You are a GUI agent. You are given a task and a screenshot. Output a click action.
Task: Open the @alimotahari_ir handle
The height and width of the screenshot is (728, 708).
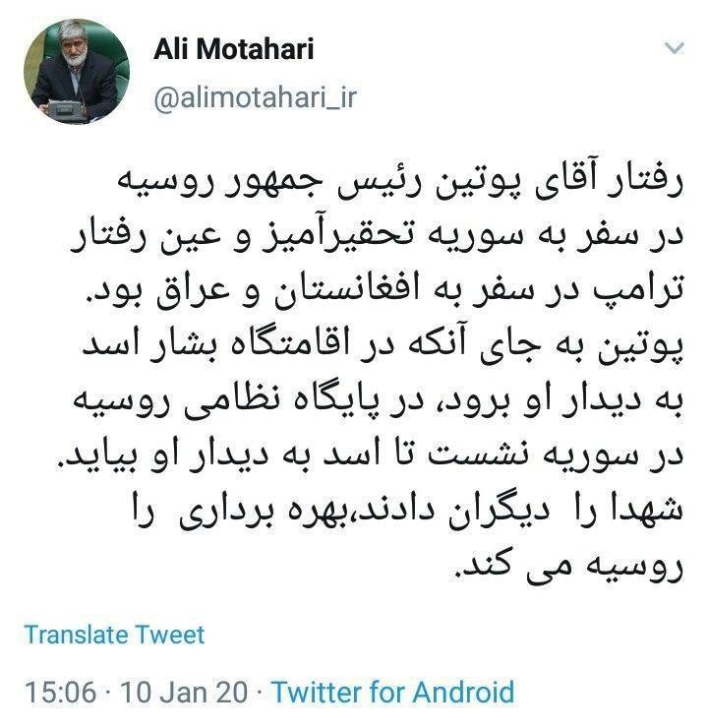(255, 98)
